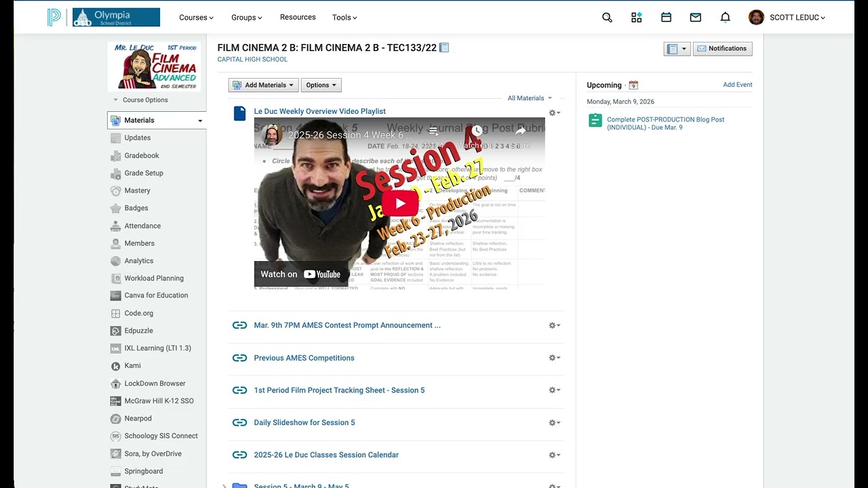Click the Olympia School District logo
Screen dimensions: 868x488
pos(116,17)
